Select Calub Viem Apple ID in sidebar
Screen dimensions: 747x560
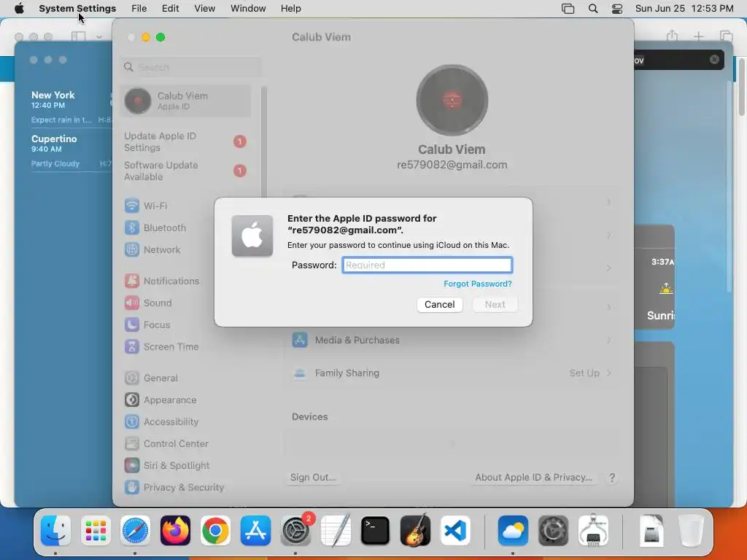[x=186, y=101]
